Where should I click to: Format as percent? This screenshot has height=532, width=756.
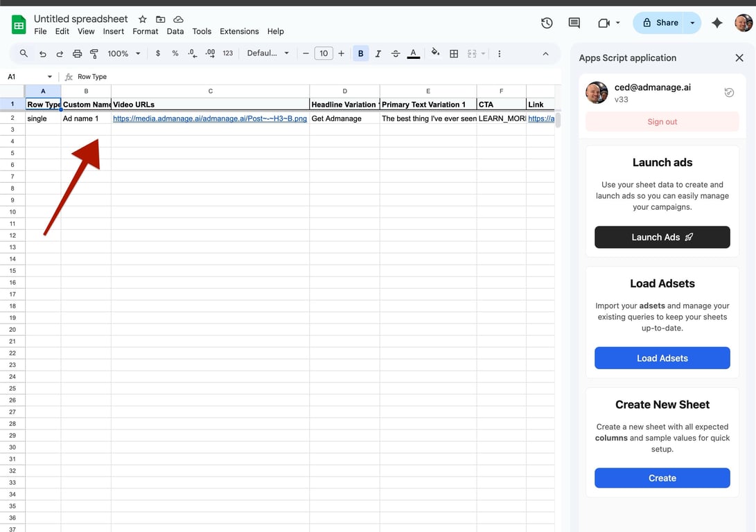[x=175, y=53]
